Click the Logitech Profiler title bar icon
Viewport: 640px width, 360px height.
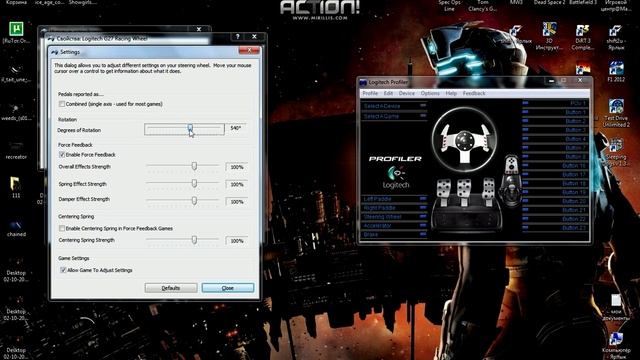click(363, 82)
